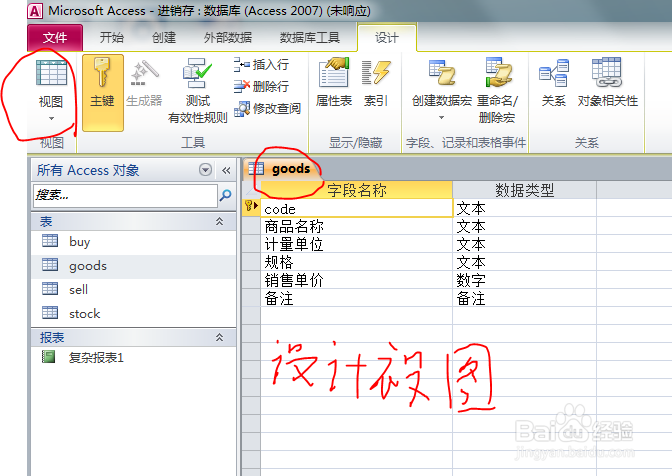Select the 商品名称 row selector

(251, 226)
